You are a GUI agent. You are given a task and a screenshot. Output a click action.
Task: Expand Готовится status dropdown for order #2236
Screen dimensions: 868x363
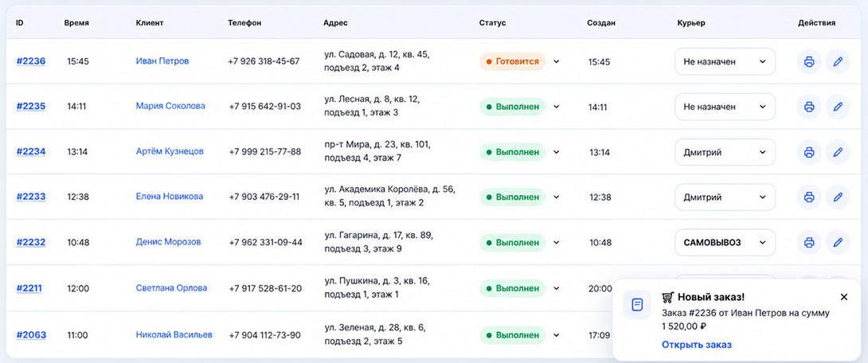coord(557,61)
